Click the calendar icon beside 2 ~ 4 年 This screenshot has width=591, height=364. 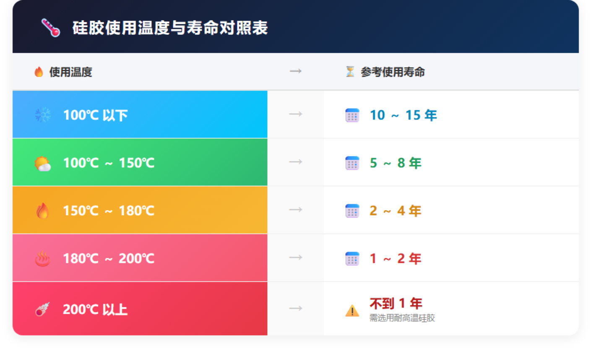pyautogui.click(x=352, y=211)
